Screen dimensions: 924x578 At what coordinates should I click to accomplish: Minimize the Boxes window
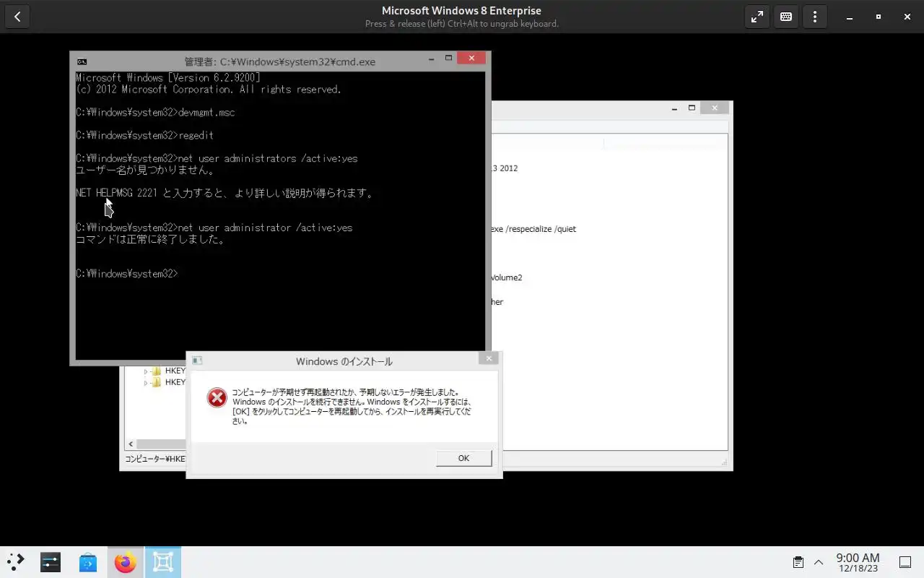tap(850, 17)
